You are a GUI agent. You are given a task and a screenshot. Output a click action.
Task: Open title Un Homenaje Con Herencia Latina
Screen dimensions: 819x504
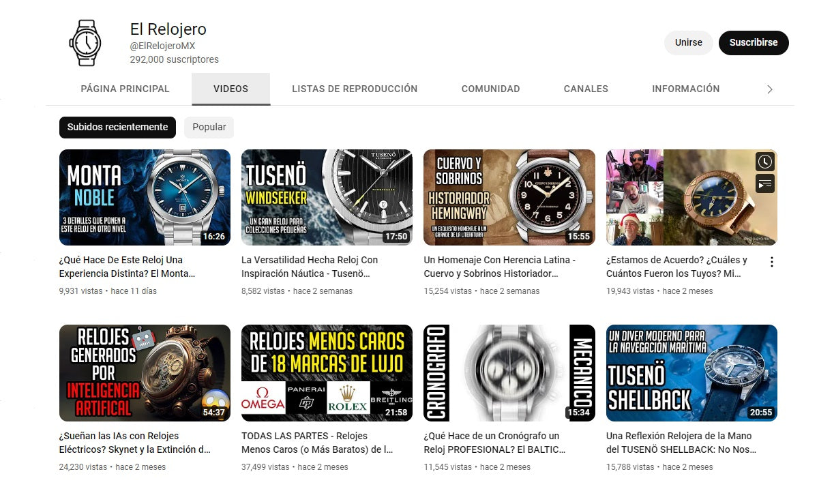coord(500,267)
